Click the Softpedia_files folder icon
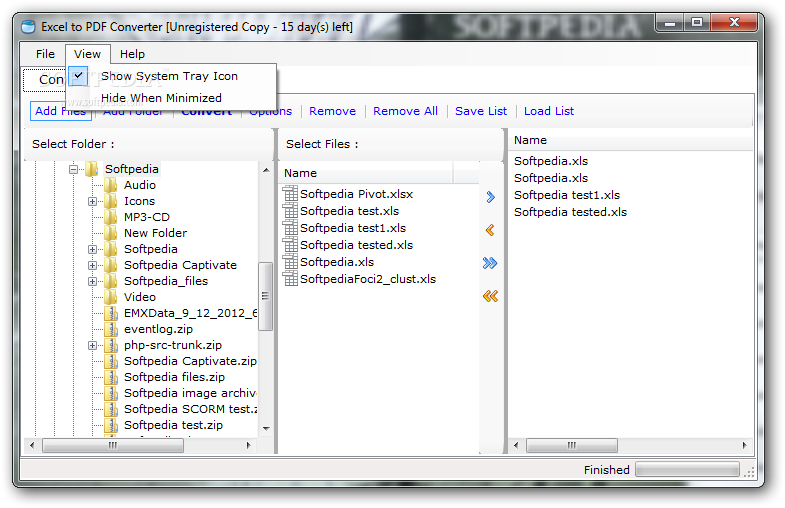 tap(111, 281)
